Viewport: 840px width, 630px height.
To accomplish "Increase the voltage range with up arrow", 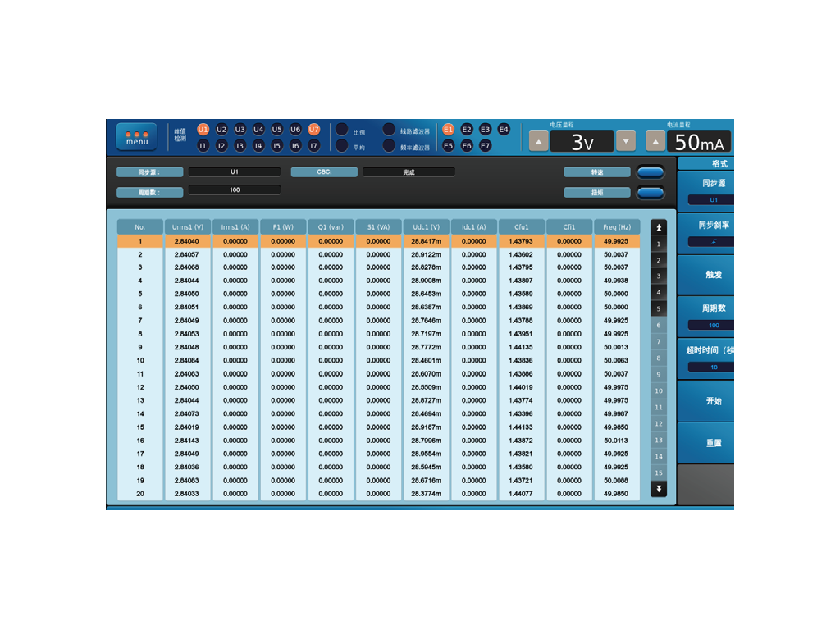I will tap(539, 141).
